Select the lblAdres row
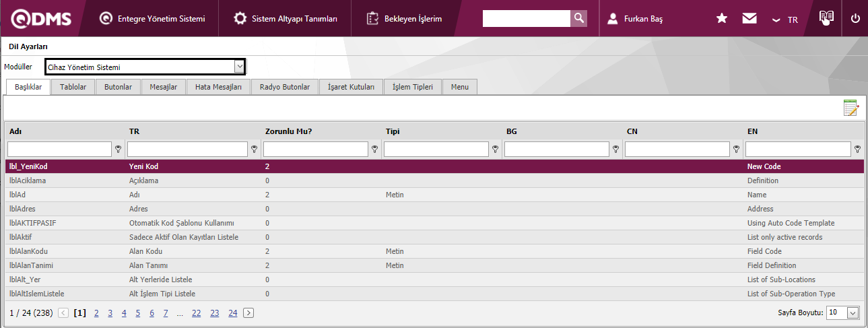This screenshot has width=868, height=328. (434, 209)
